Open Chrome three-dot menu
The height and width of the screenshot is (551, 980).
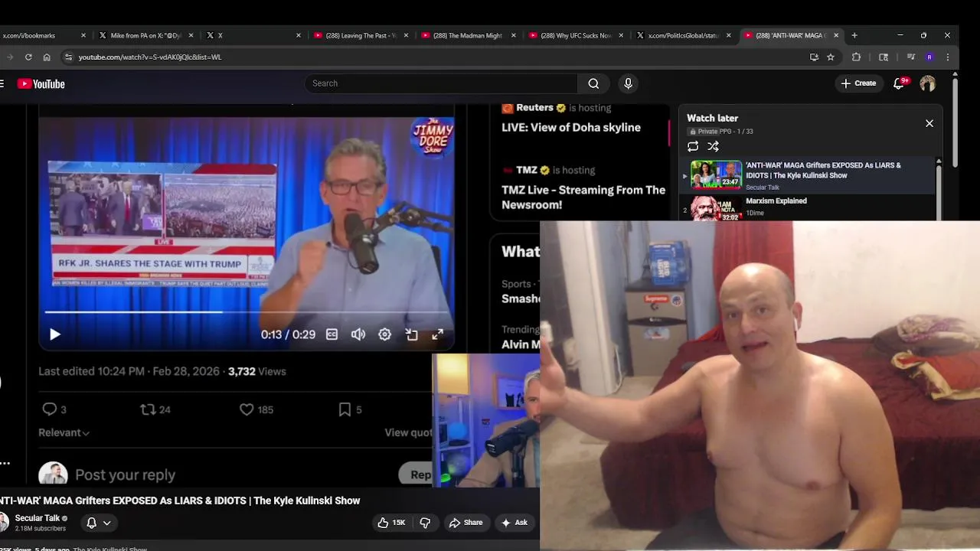948,57
